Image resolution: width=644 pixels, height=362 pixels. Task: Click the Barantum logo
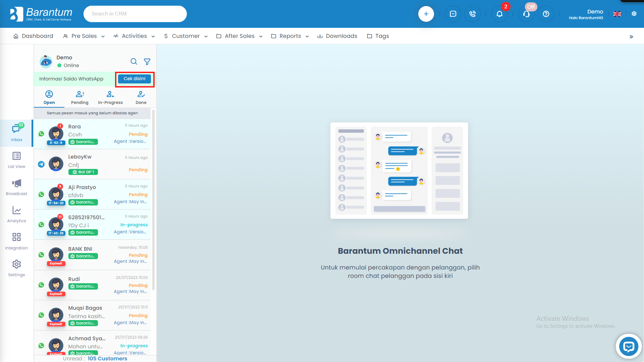pos(41,14)
